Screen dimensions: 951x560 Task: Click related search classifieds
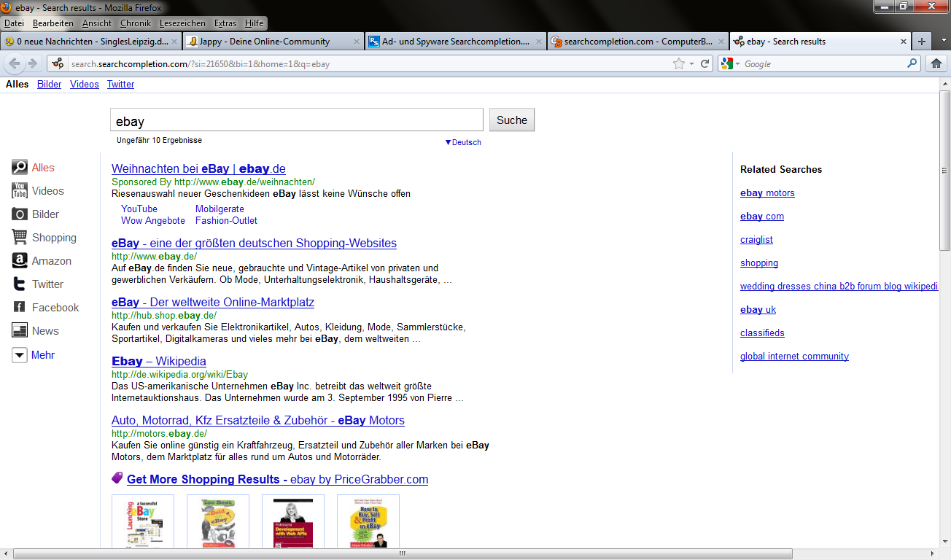pos(762,333)
